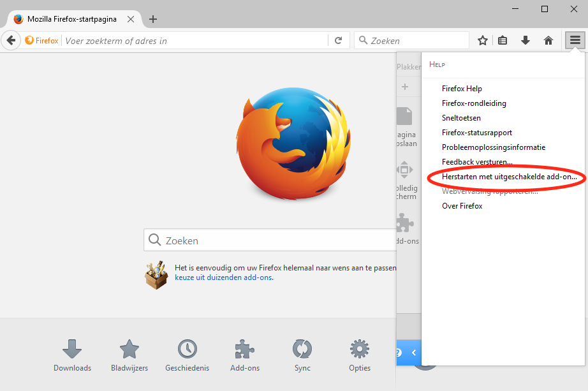This screenshot has width=588, height=391.
Task: Click the home toolbar icon
Action: pyautogui.click(x=548, y=40)
